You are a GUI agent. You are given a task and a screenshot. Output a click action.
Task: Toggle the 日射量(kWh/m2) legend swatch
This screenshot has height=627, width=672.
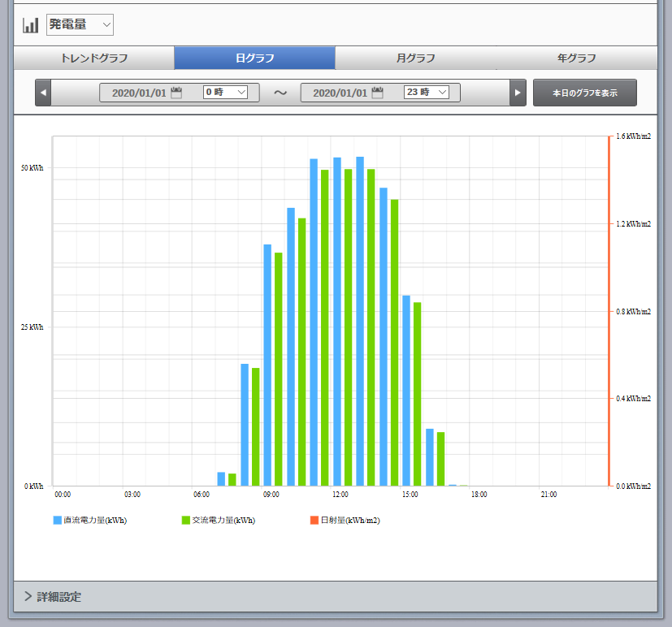314,520
